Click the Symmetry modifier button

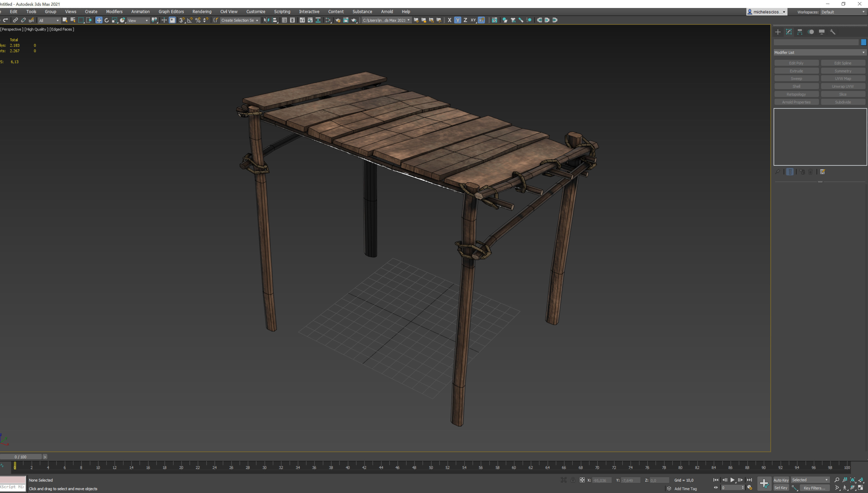[843, 71]
